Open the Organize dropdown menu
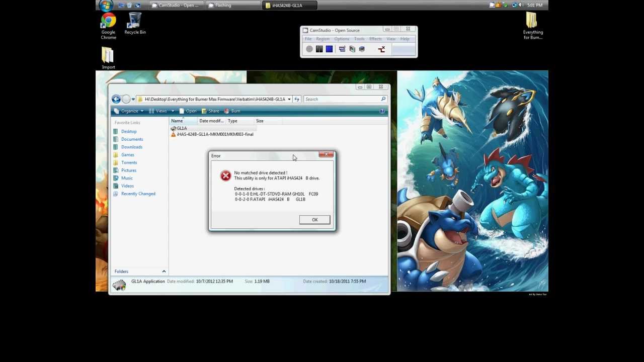Screen dimensions: 644x362 coord(129,111)
